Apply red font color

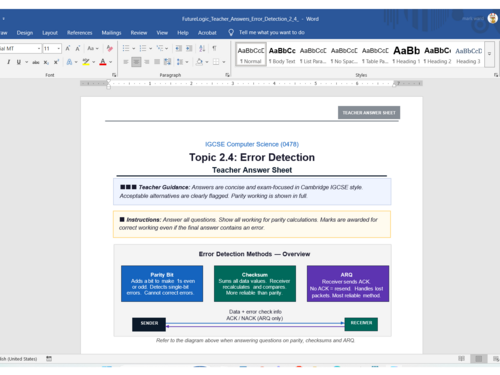point(103,62)
